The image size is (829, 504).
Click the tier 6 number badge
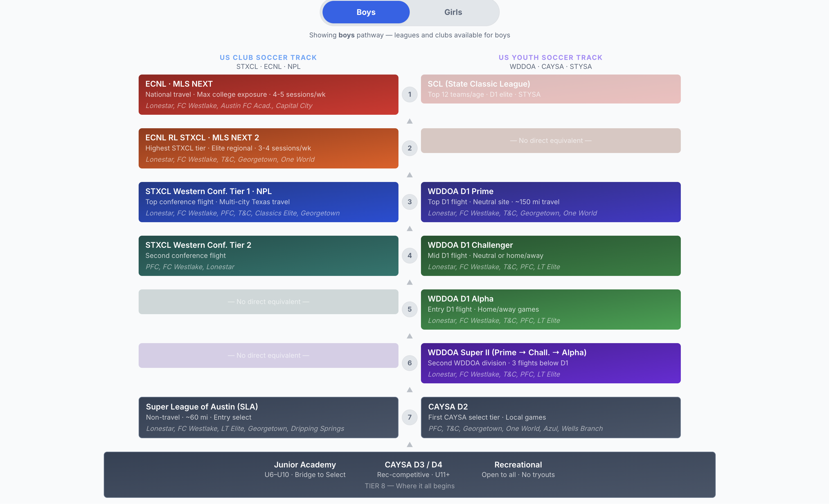pos(409,363)
